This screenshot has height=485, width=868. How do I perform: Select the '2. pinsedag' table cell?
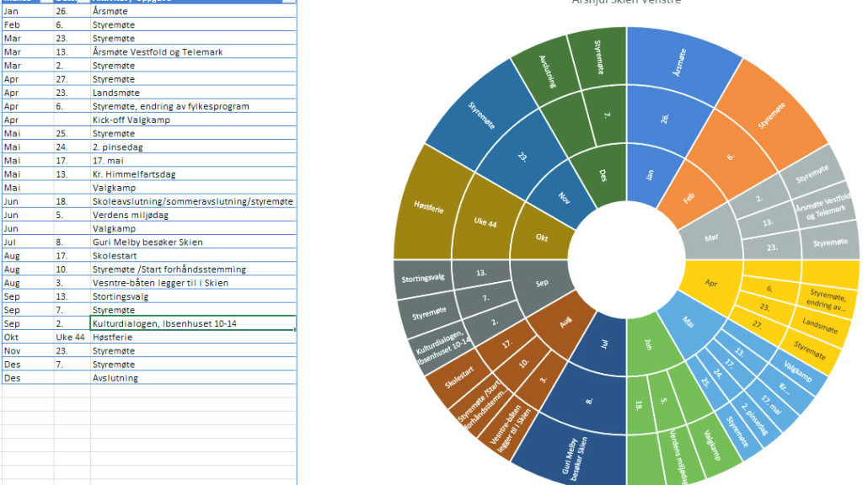193,147
